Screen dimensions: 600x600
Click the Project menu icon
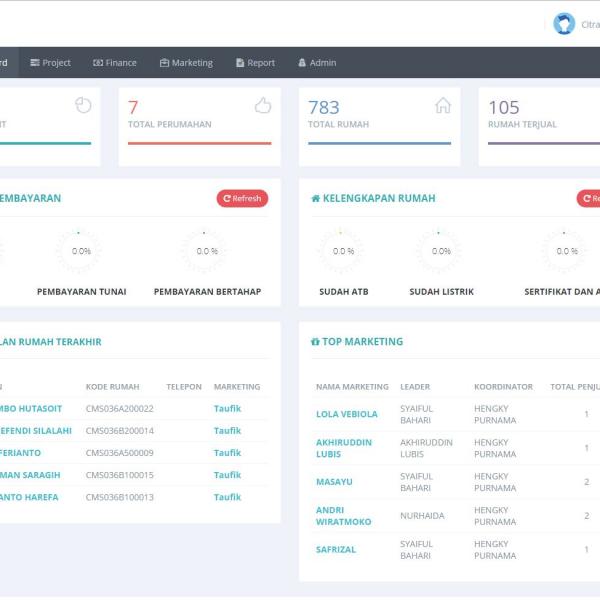coord(35,63)
